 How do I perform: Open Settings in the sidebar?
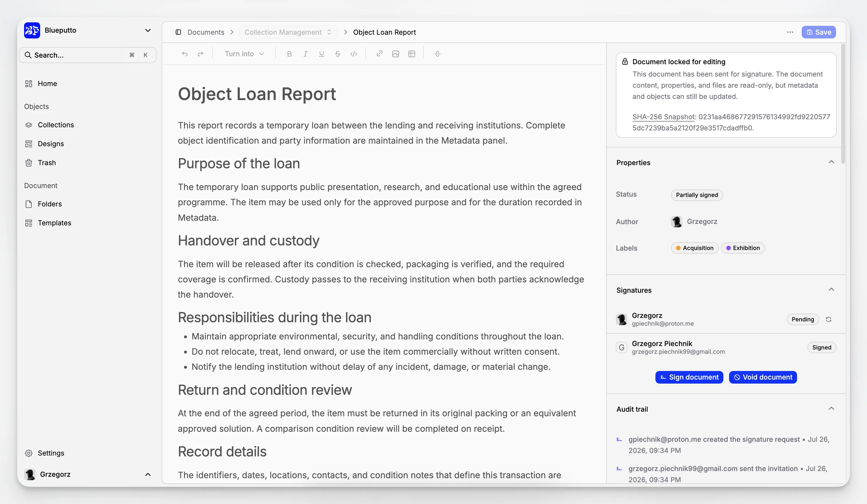point(88,453)
